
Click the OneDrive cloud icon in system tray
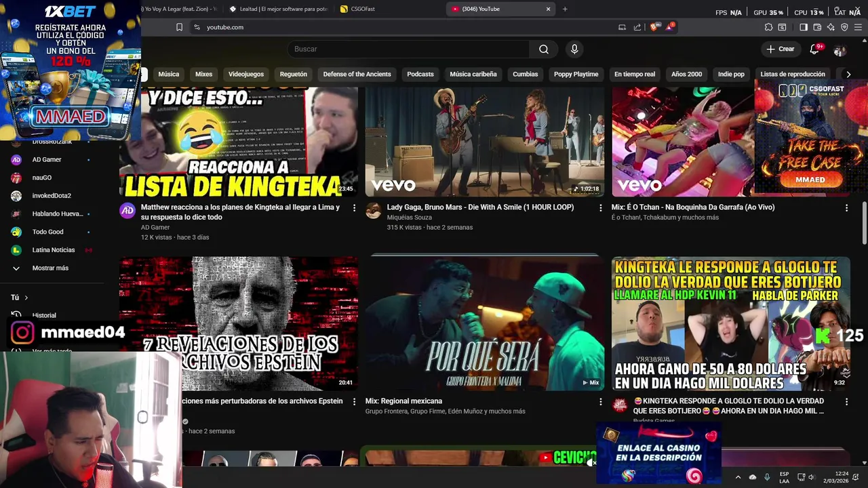click(753, 476)
